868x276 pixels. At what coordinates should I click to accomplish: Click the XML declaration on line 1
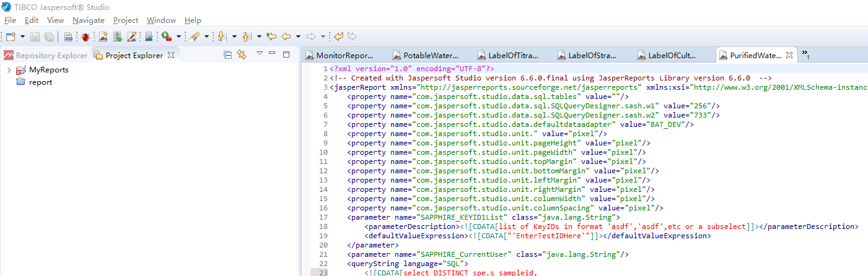pos(412,69)
